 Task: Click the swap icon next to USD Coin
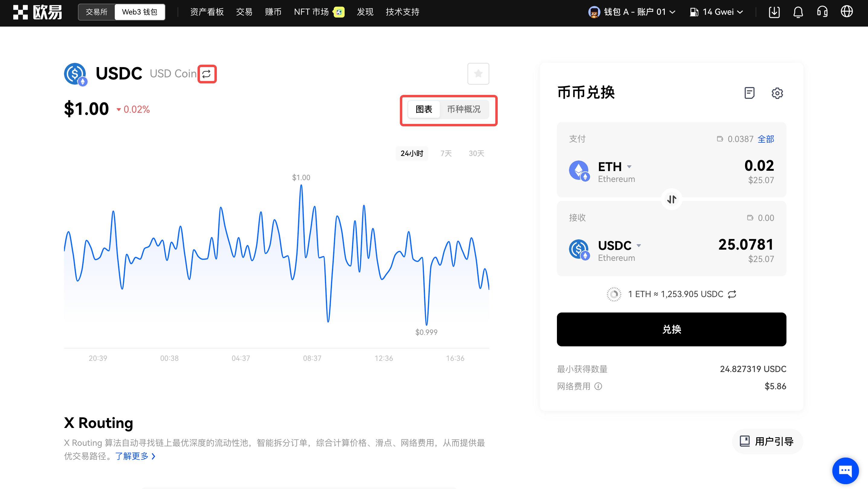click(207, 74)
